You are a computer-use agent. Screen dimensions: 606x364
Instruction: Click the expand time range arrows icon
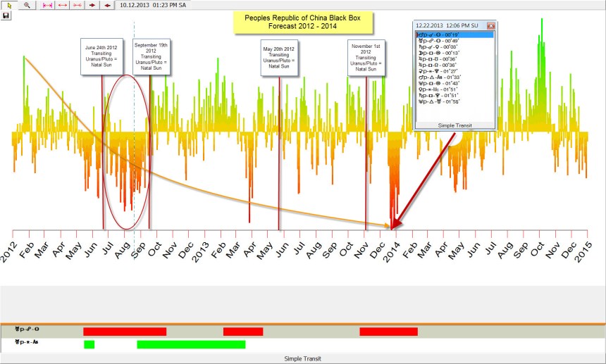[62, 5]
